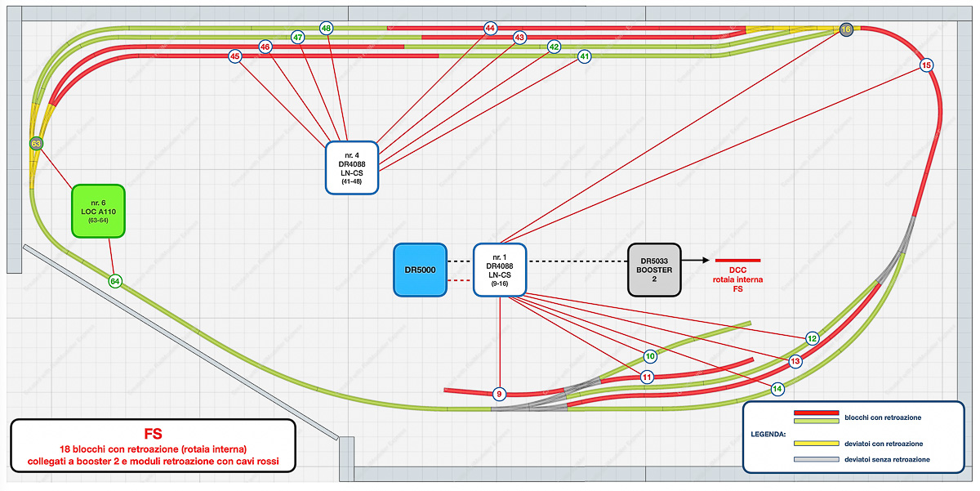Screen dimensions: 980x491
Task: Select the blue DR5000 command station box
Action: [x=420, y=270]
